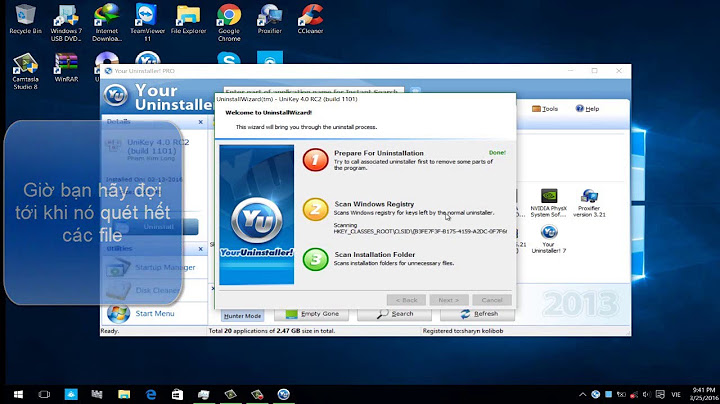Click 'Registered to:sharyn kolibob' status text
This screenshot has width=720, height=404.
(463, 331)
